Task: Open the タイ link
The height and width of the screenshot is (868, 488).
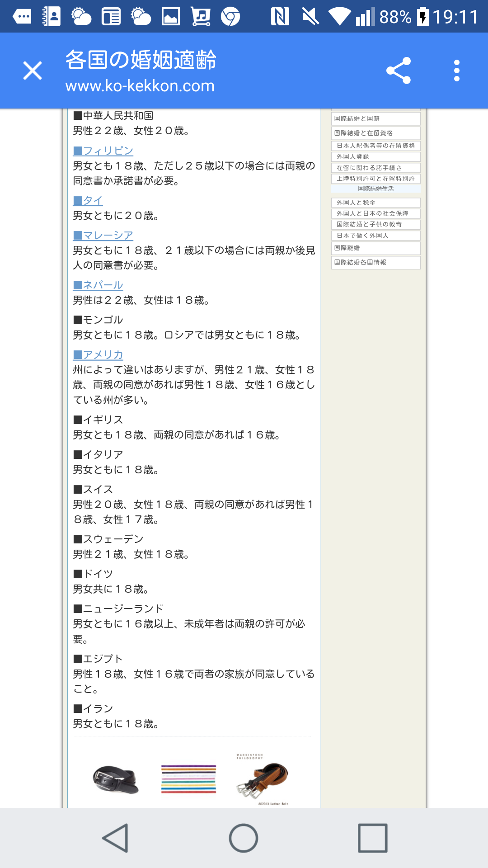Action: pyautogui.click(x=88, y=200)
